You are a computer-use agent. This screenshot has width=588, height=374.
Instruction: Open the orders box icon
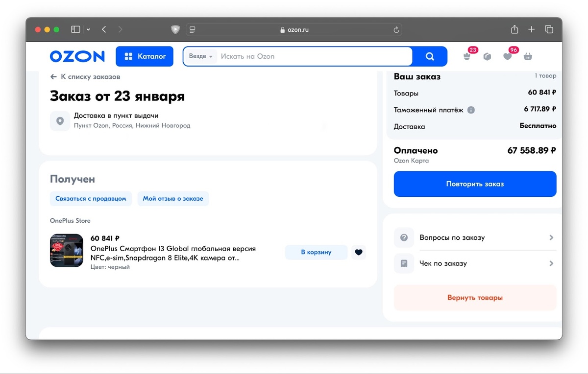coord(487,56)
